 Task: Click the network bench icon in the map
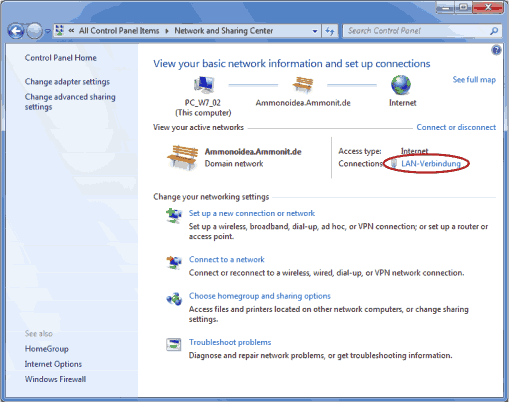pyautogui.click(x=303, y=84)
